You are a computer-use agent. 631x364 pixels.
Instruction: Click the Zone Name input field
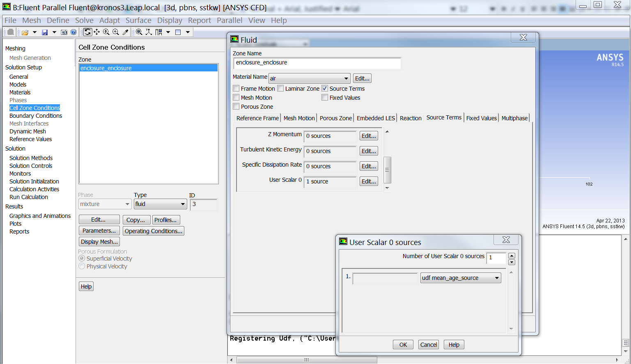[x=317, y=63]
